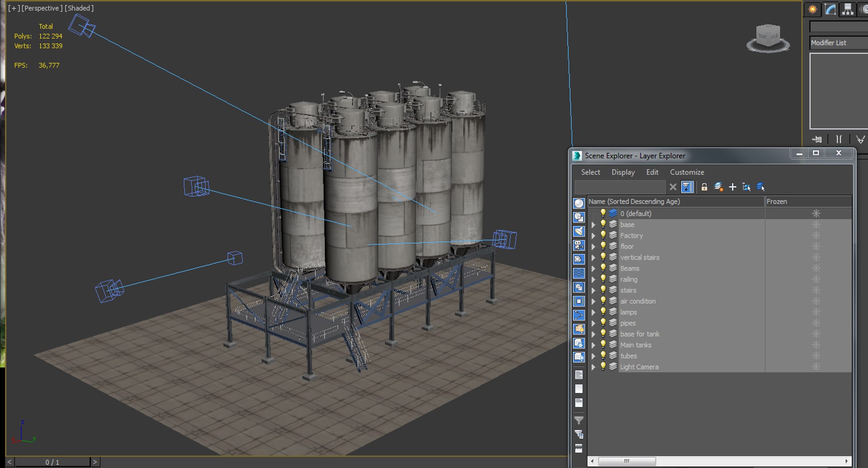Click Invert Display icon in explorer sidebar
The width and height of the screenshot is (868, 468).
[x=579, y=403]
